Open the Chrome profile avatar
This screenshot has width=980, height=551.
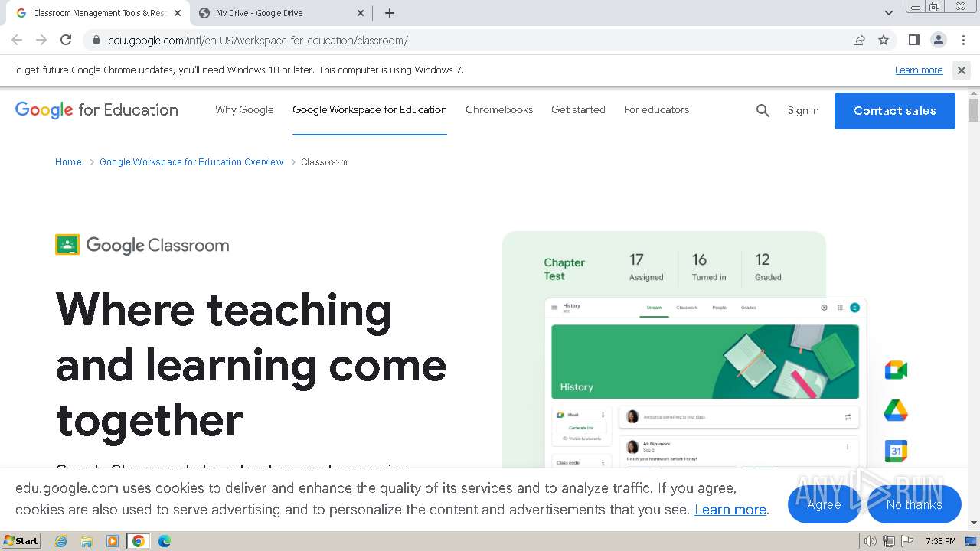pyautogui.click(x=938, y=40)
